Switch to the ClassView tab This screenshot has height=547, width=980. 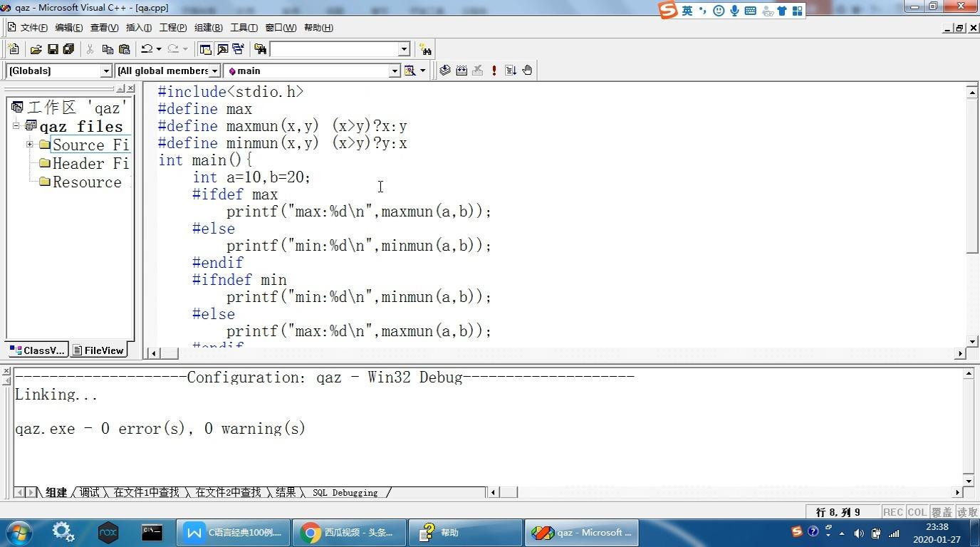(x=38, y=350)
